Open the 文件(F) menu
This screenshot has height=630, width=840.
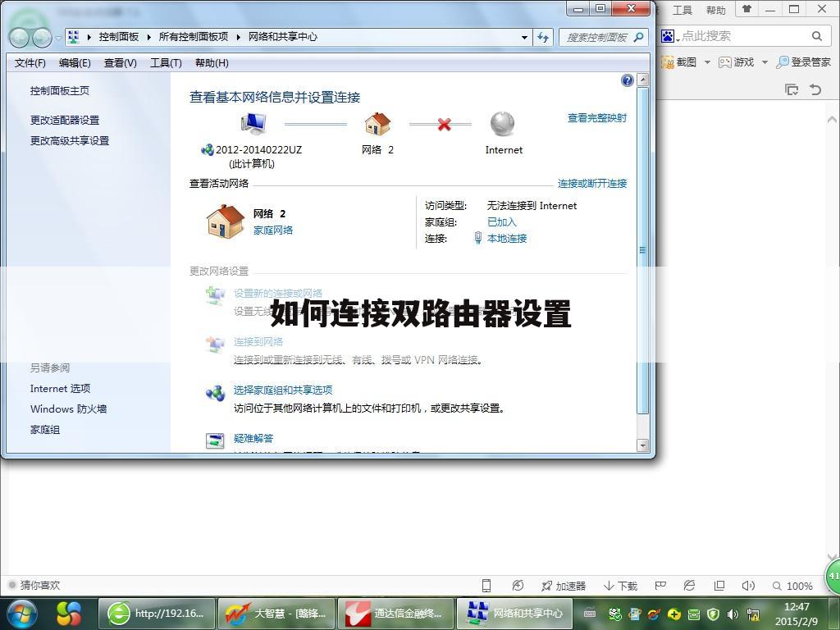(x=30, y=62)
